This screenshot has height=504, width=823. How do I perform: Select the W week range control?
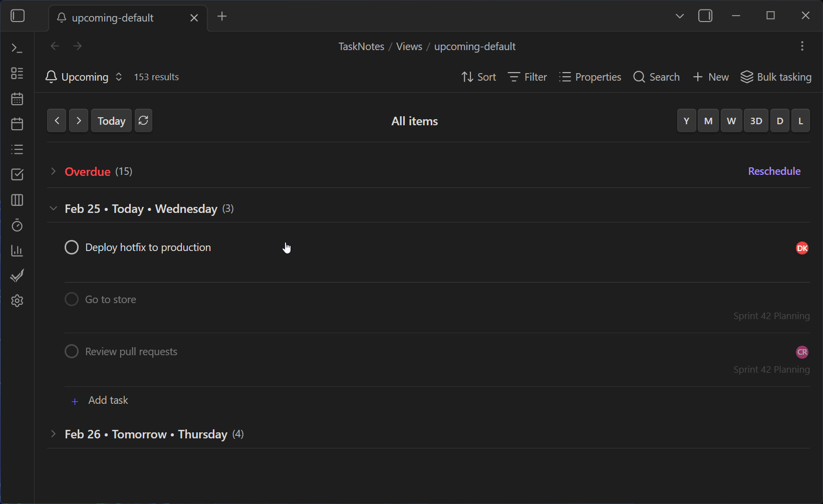[x=731, y=120]
